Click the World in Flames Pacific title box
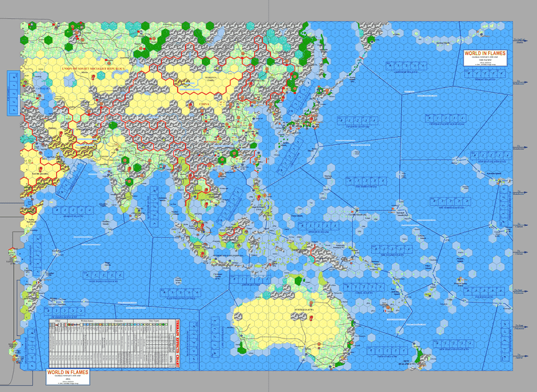 (x=485, y=58)
